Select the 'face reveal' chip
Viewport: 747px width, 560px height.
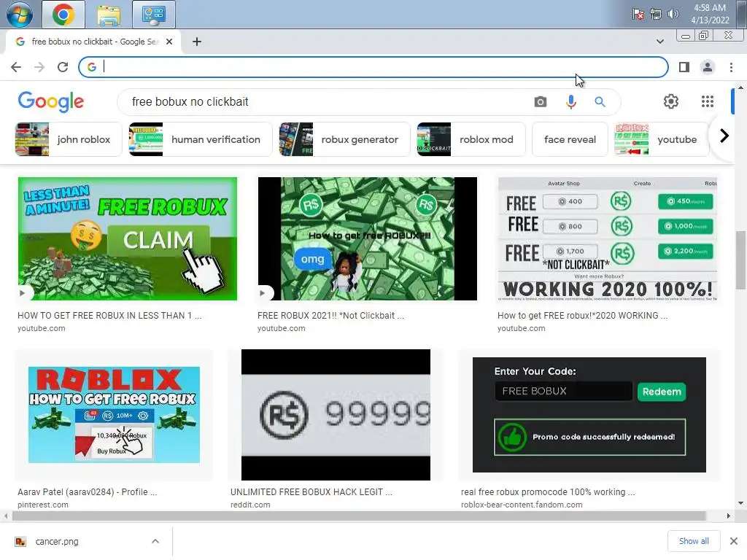[570, 139]
